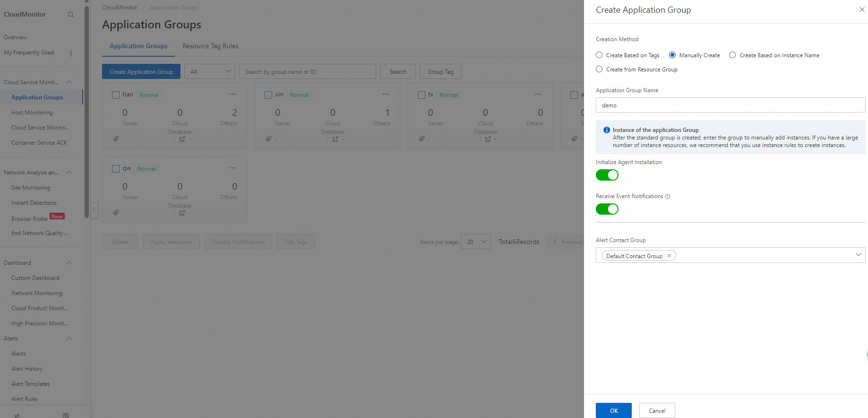Open more options for the qw group
This screenshot has height=418, width=868.
tap(232, 168)
